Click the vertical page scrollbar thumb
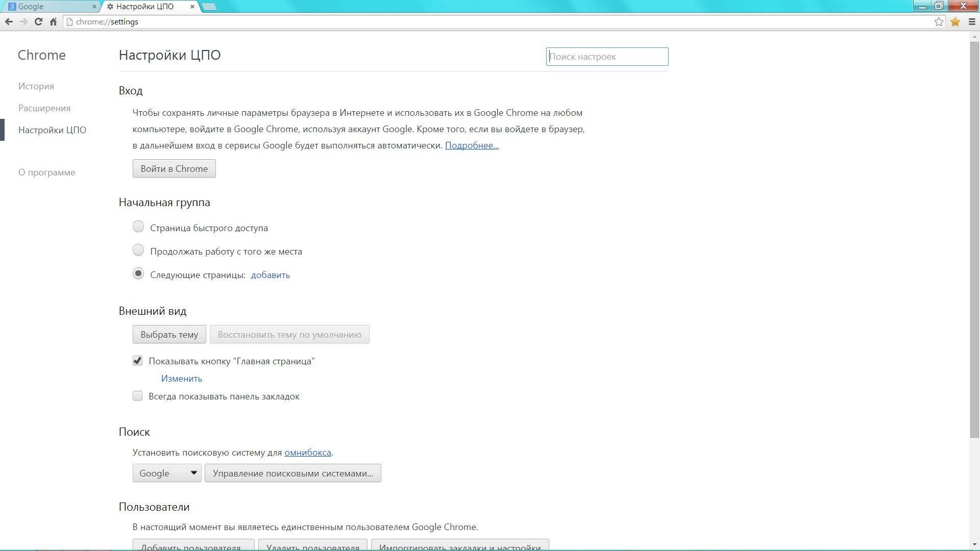 click(x=974, y=239)
